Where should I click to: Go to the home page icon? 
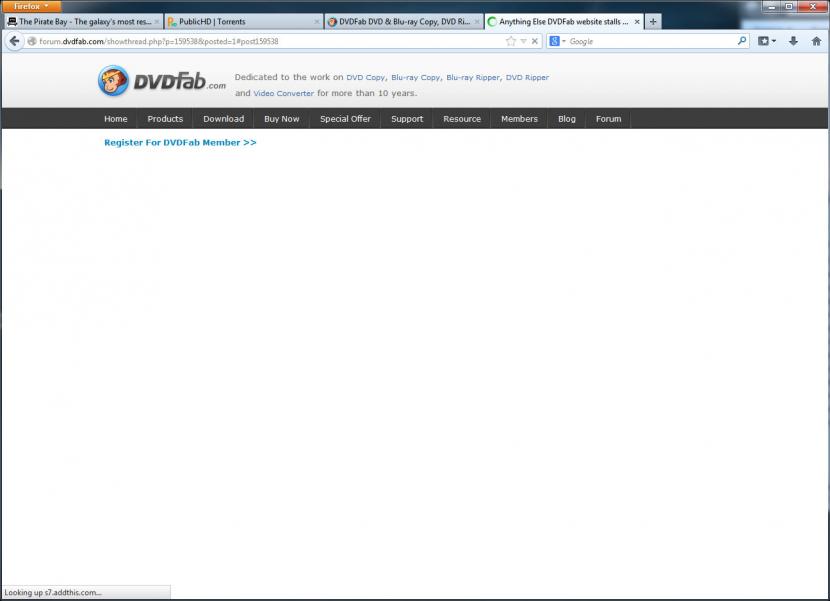[816, 41]
